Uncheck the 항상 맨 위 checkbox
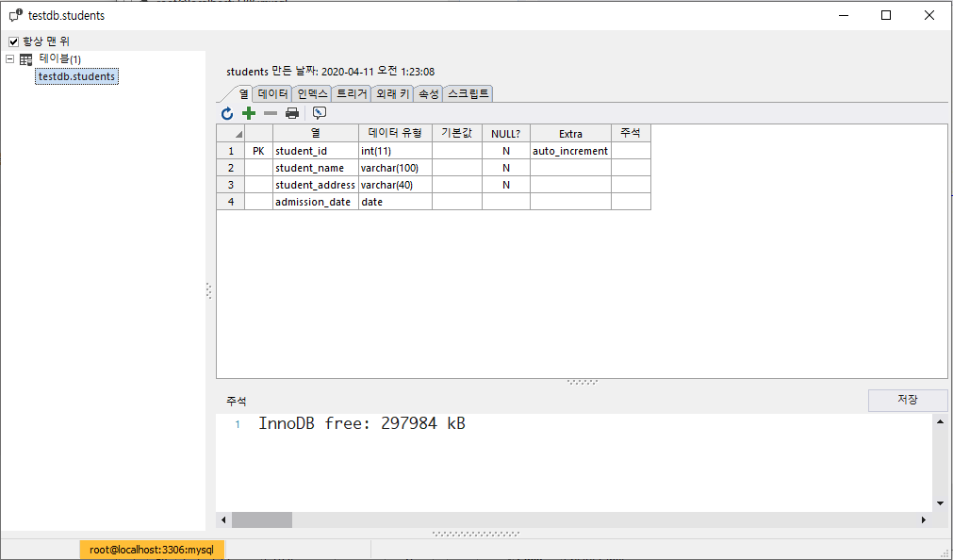Viewport: 953px width, 560px height. point(13,42)
